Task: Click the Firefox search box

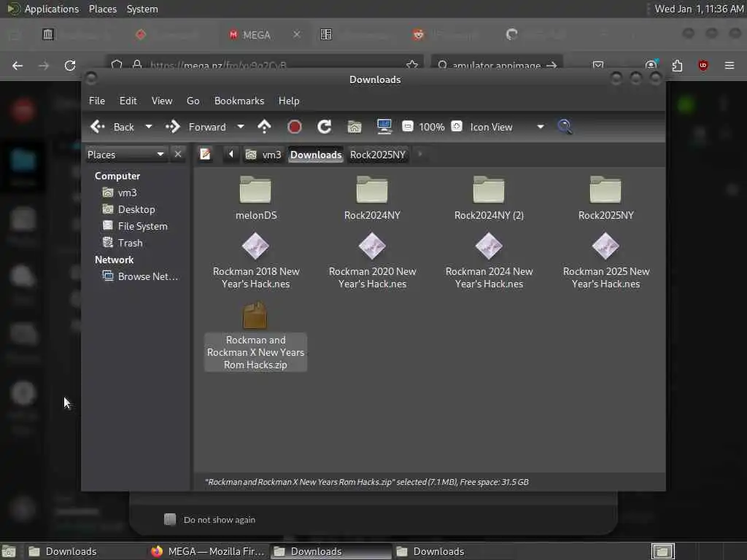Action: [x=497, y=65]
